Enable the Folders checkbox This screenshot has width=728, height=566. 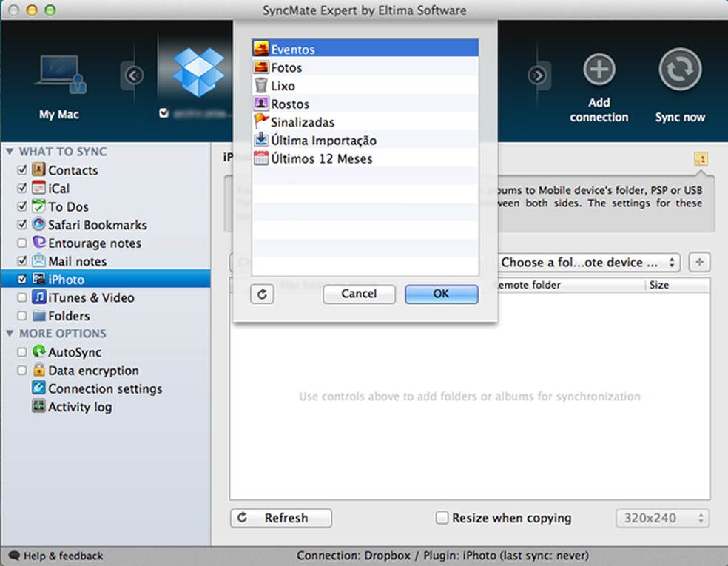coord(21,316)
